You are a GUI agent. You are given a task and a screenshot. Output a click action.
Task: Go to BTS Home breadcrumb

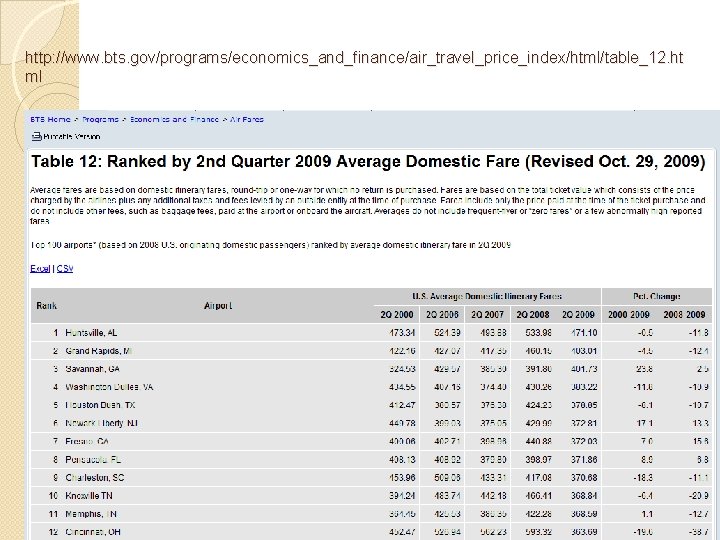[50, 119]
